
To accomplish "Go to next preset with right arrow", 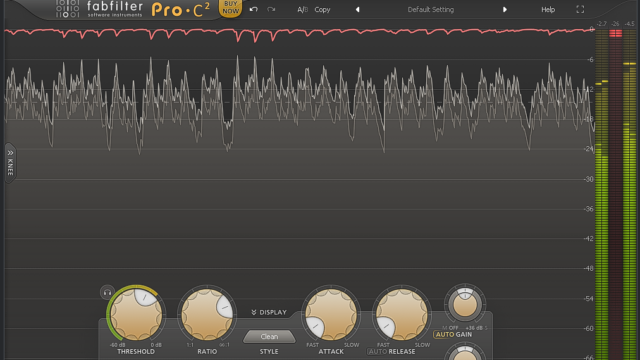I will click(505, 9).
